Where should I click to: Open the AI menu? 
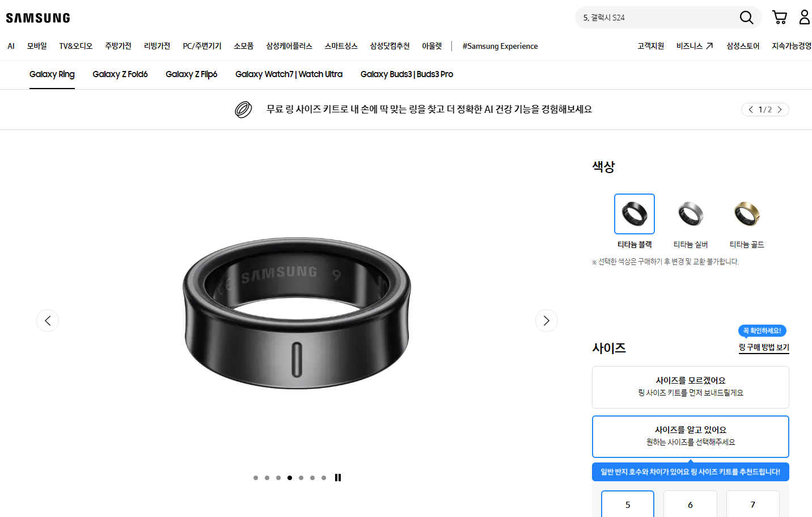coord(11,46)
